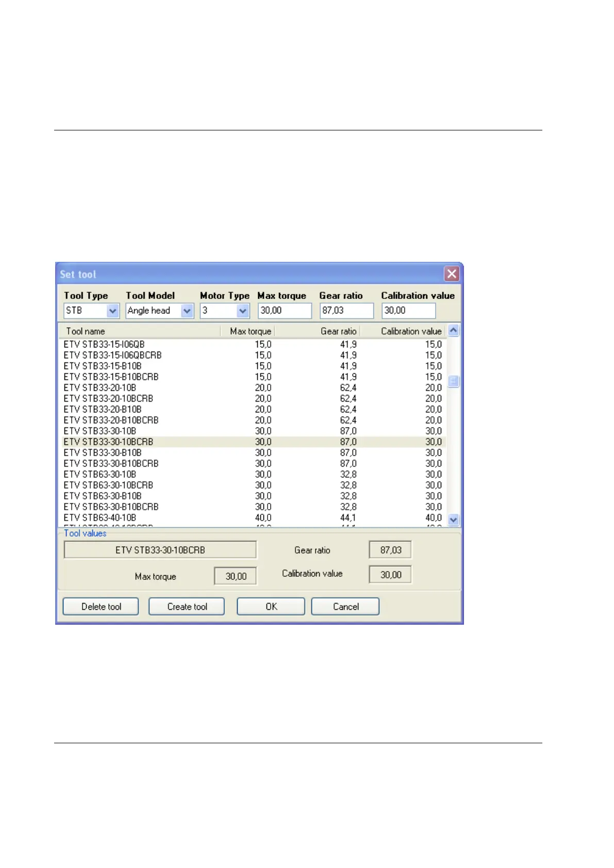Click the Calibration value field in Tool values
The height and width of the screenshot is (868, 614).
(x=390, y=575)
